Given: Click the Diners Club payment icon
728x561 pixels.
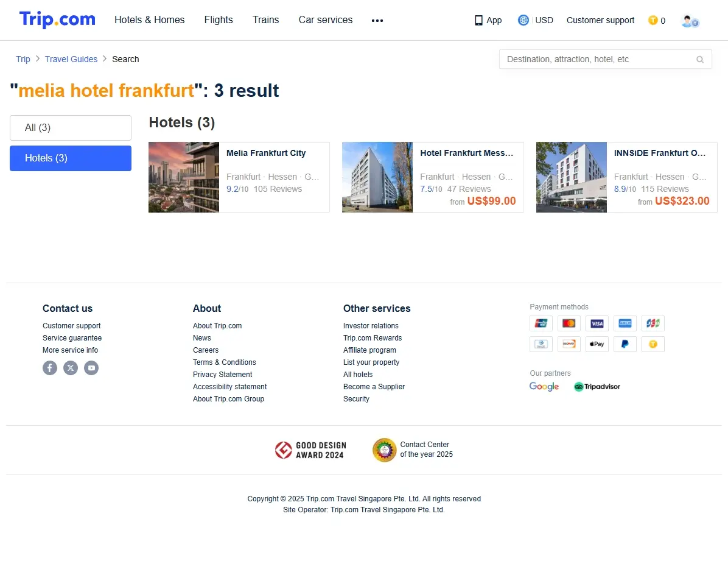Looking at the screenshot, I should tap(541, 344).
